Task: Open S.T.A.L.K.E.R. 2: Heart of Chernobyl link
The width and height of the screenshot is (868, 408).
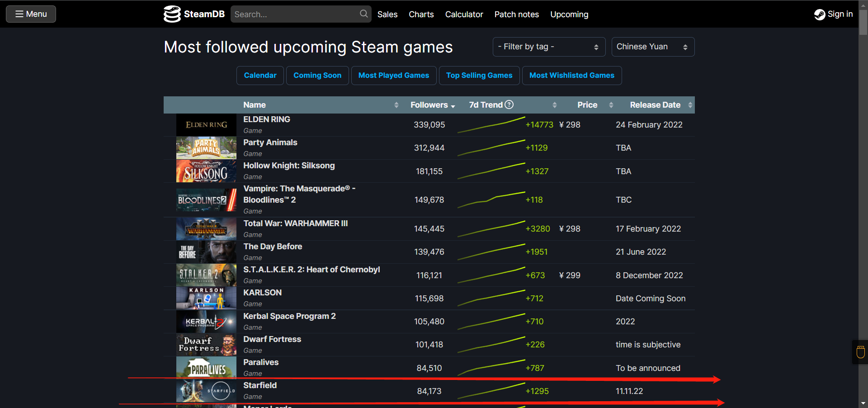Action: [x=311, y=270]
